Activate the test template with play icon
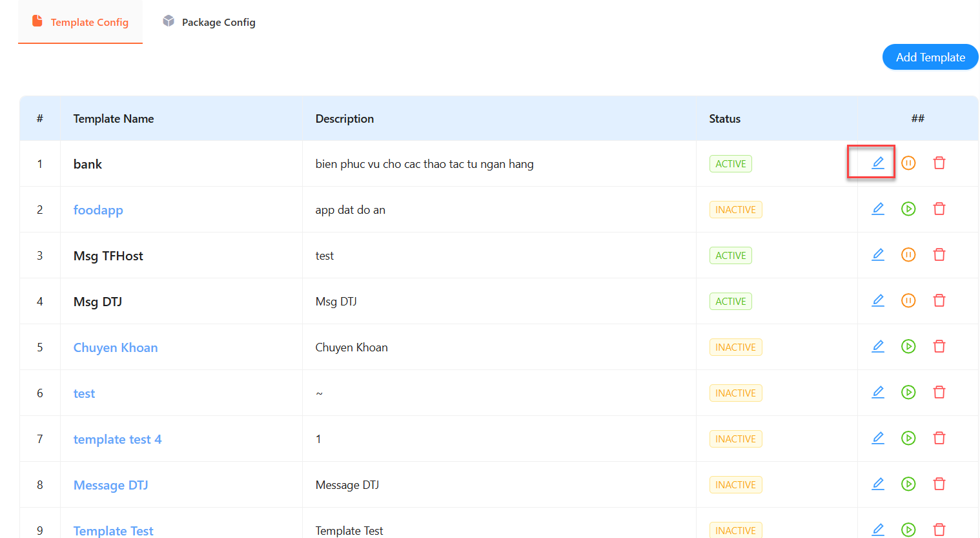 [908, 392]
